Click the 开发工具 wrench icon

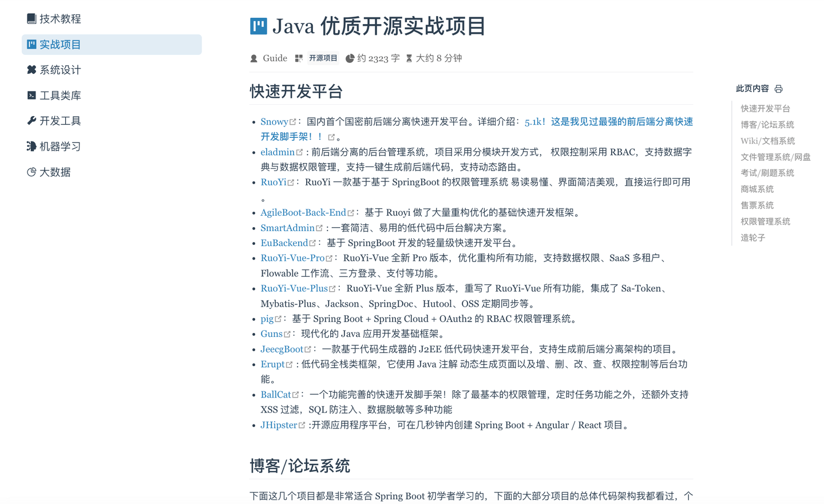[31, 121]
